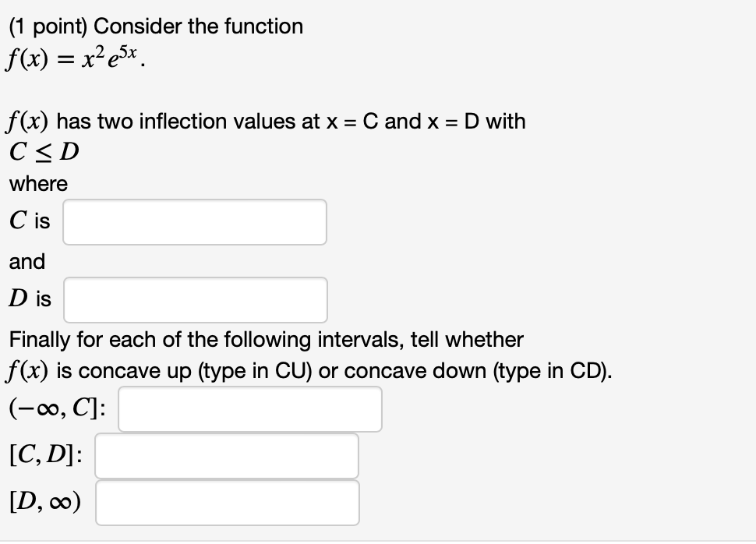The height and width of the screenshot is (544, 756).
Task: Select the (1 point) problem header text
Action: tap(154, 26)
